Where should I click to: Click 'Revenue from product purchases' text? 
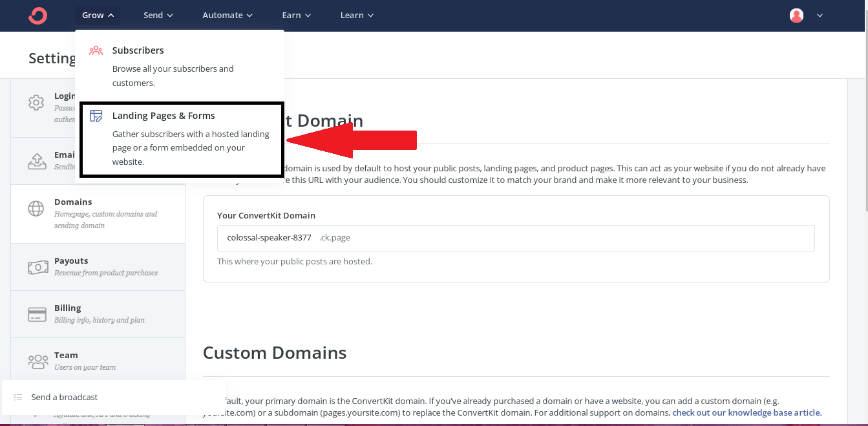pos(106,273)
